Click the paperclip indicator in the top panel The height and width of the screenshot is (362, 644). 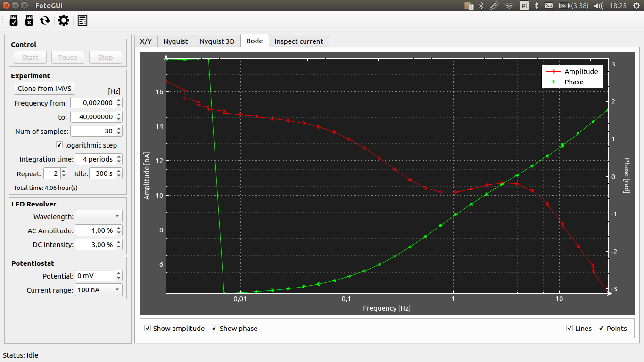point(494,6)
